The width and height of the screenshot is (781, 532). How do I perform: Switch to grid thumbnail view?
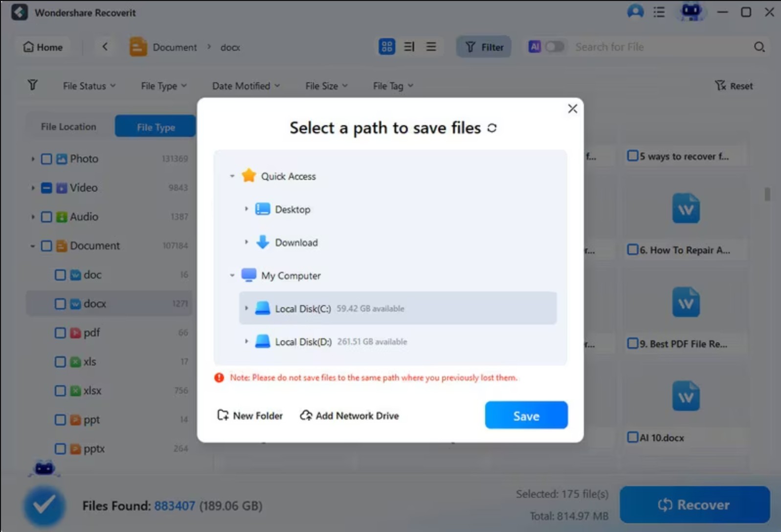point(387,46)
